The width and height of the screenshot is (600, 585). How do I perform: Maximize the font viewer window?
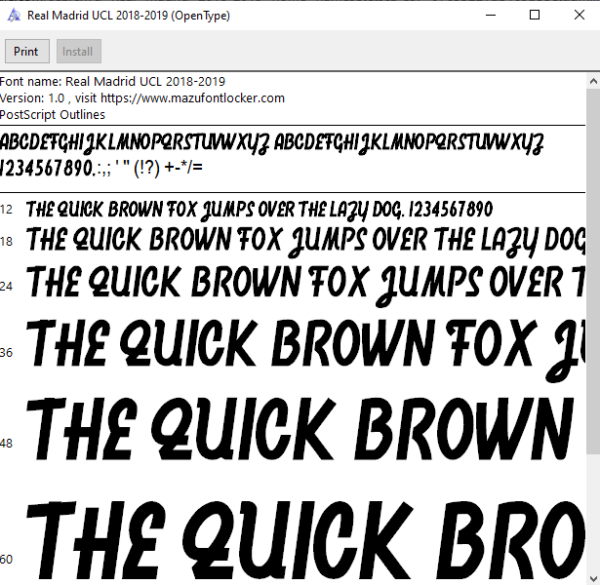535,15
